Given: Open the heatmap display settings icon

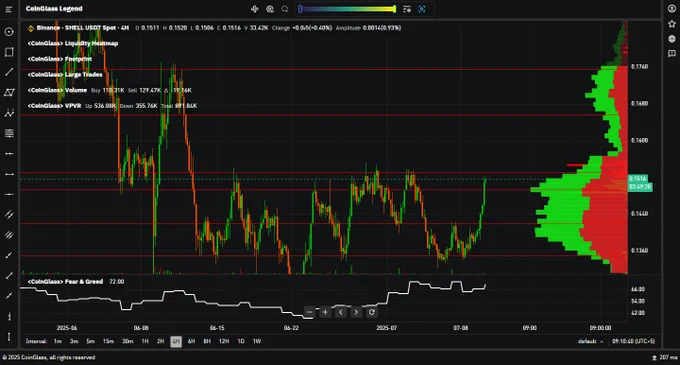Looking at the screenshot, I should click(407, 9).
